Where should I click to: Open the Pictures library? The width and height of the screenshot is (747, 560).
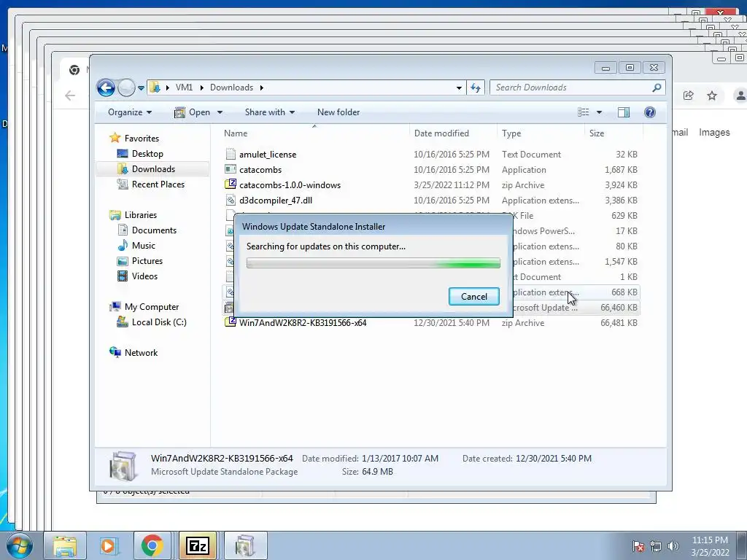[147, 261]
